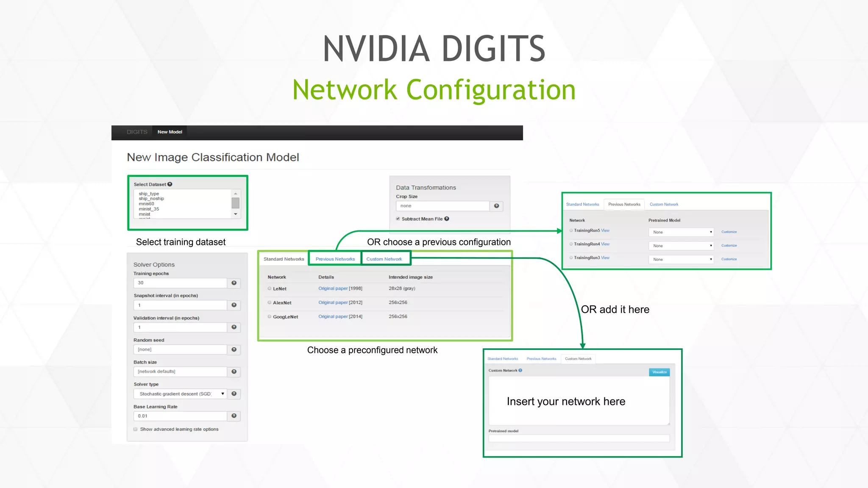This screenshot has width=868, height=488.
Task: Switch to the Previous Networks tab
Action: pos(335,259)
